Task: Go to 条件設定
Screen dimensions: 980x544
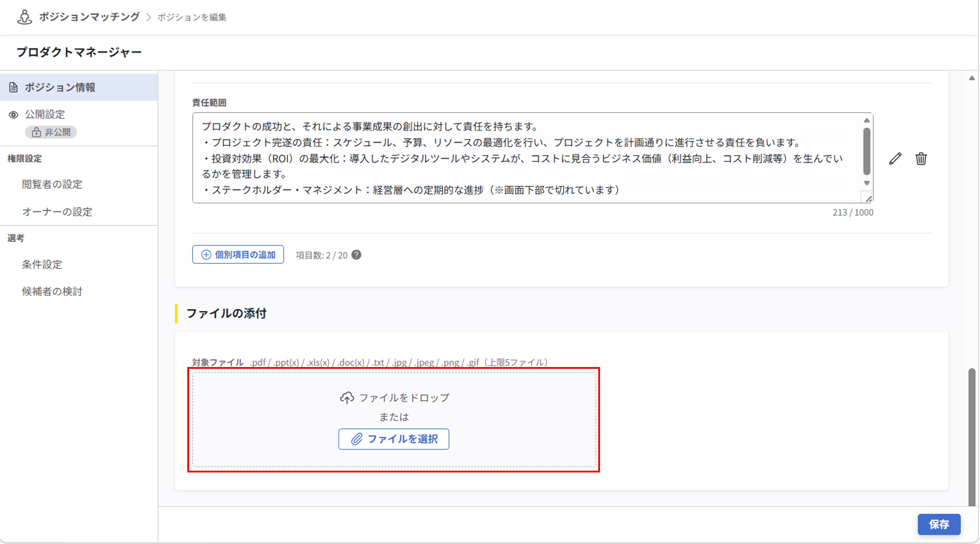Action: click(42, 264)
